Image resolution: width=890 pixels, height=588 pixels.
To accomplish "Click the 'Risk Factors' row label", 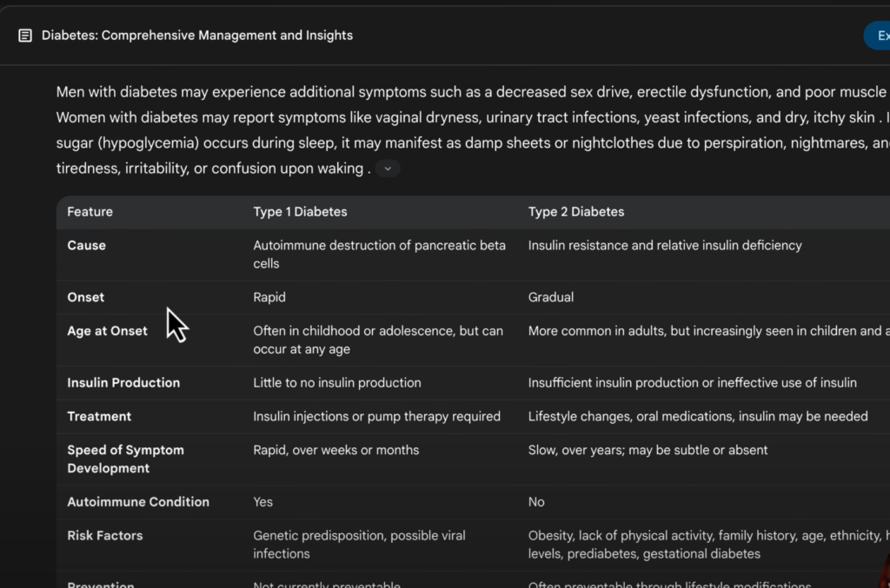I will (x=104, y=536).
